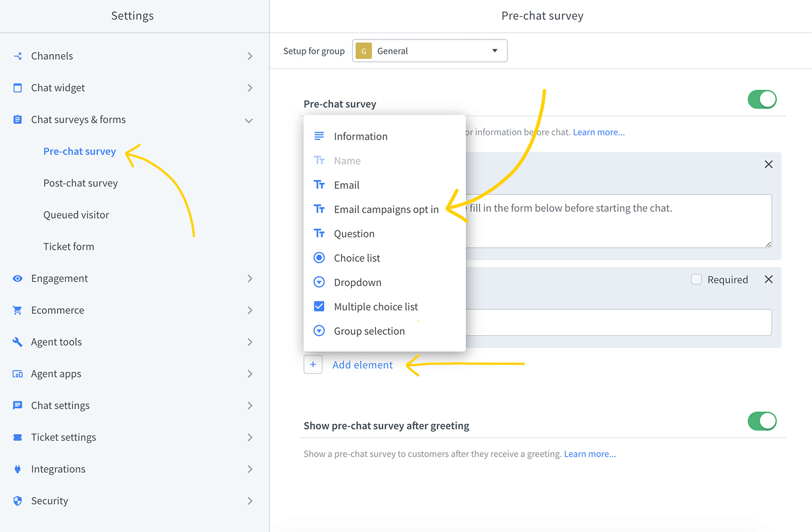
Task: Select Information from the element menu
Action: coord(385,136)
